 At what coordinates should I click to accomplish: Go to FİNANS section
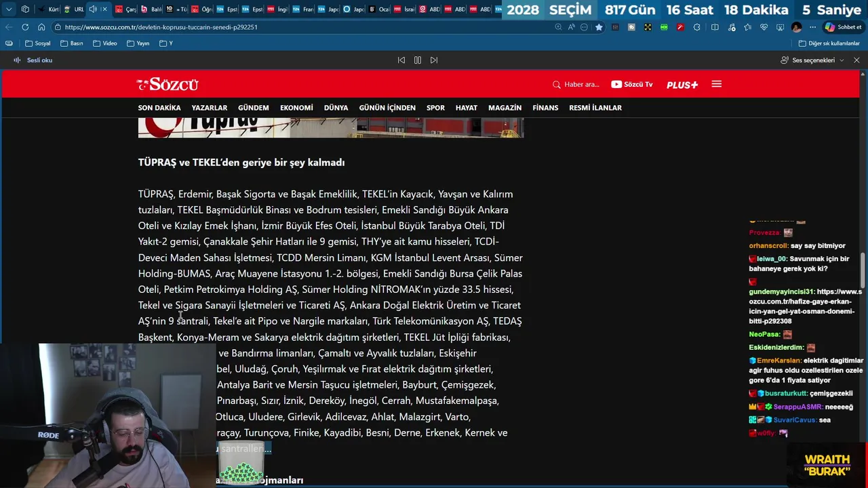[545, 108]
